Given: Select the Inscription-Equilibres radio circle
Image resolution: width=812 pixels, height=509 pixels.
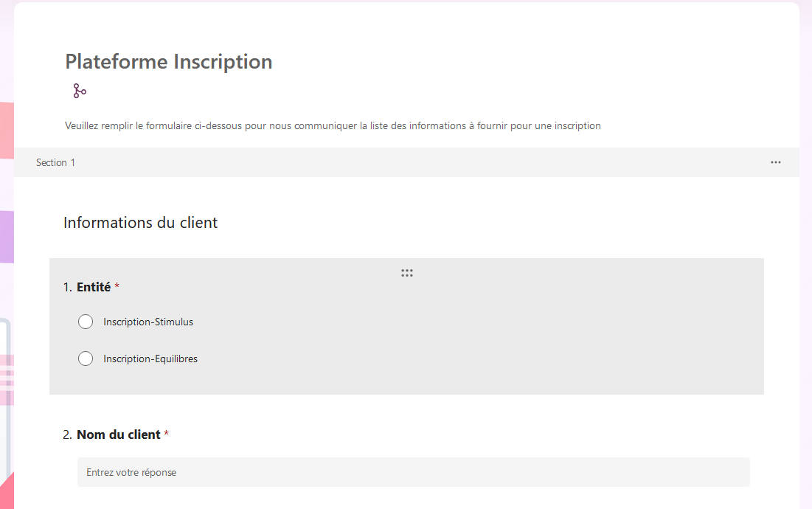Looking at the screenshot, I should click(x=86, y=359).
